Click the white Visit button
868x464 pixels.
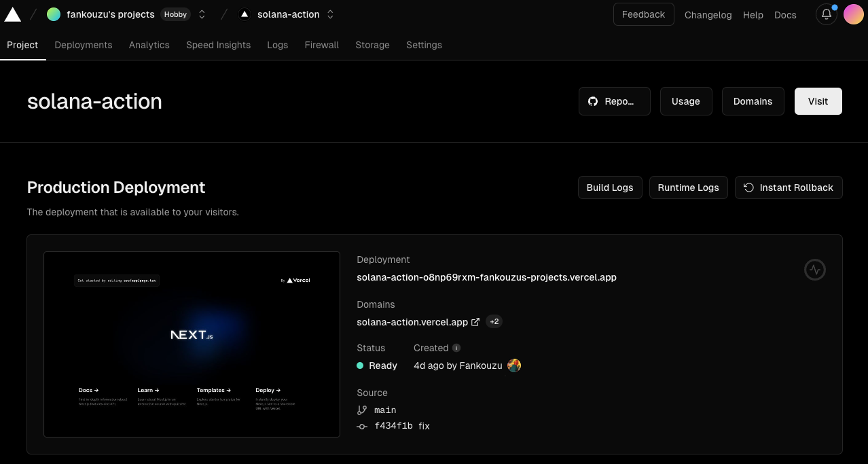(x=818, y=101)
